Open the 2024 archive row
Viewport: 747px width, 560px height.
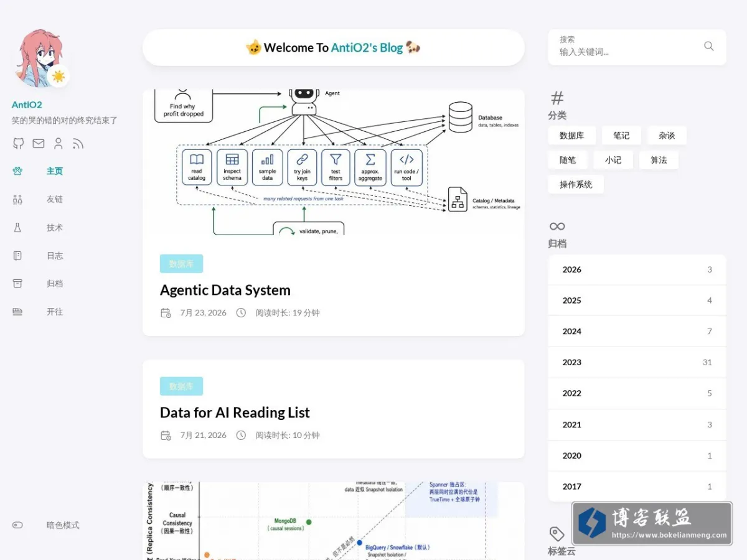[637, 332]
